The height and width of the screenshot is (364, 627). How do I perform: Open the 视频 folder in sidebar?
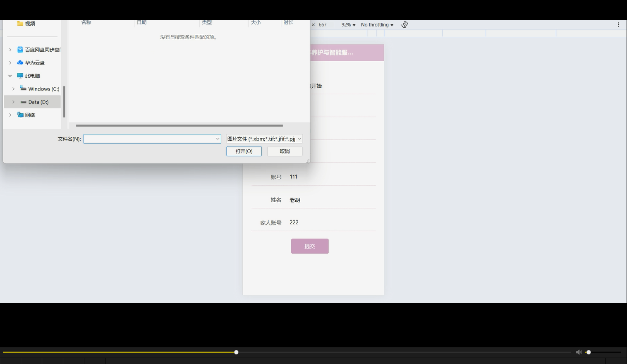tap(30, 24)
